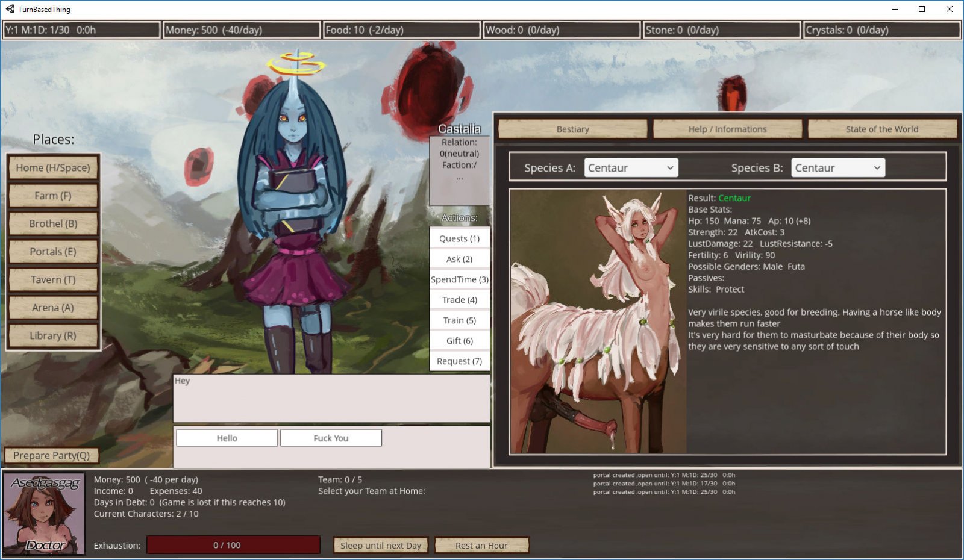Enter the Arena
The width and height of the screenshot is (964, 560).
53,308
